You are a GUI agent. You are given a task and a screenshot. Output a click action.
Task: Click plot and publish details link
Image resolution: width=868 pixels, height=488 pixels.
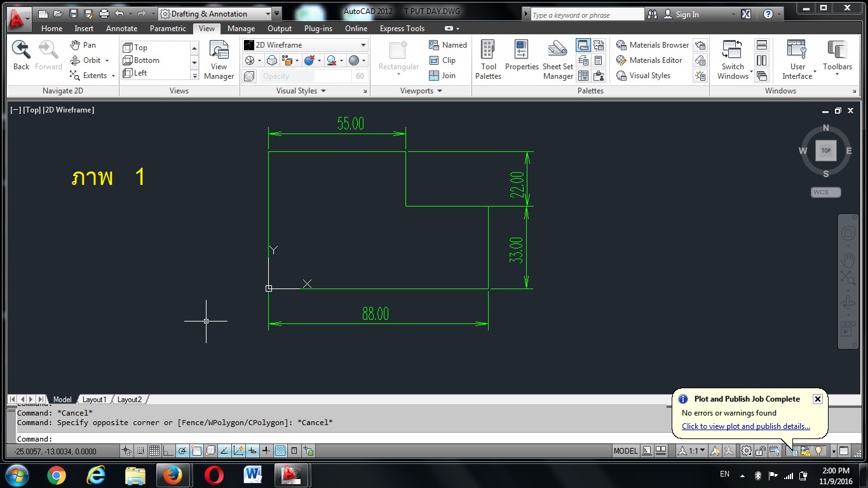[746, 426]
